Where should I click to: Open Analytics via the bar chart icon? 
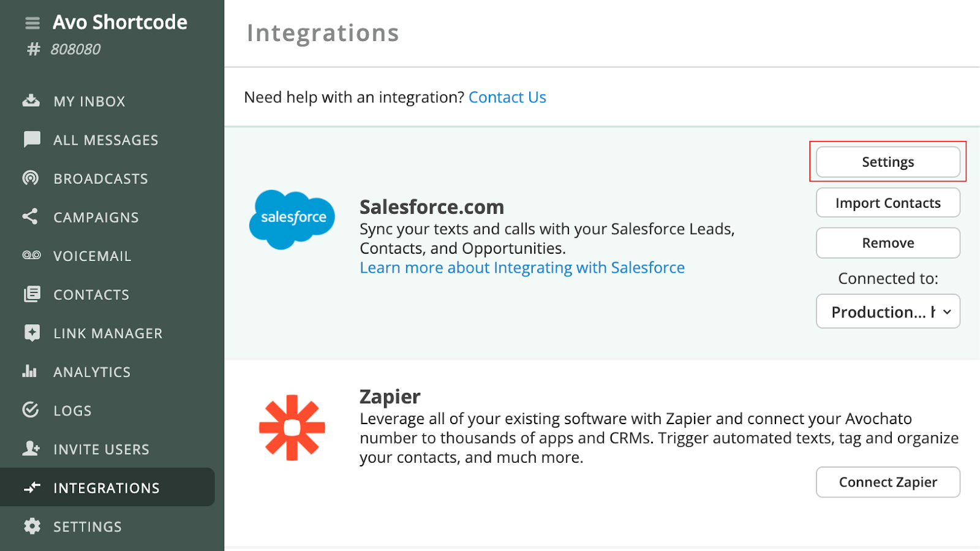pyautogui.click(x=31, y=371)
